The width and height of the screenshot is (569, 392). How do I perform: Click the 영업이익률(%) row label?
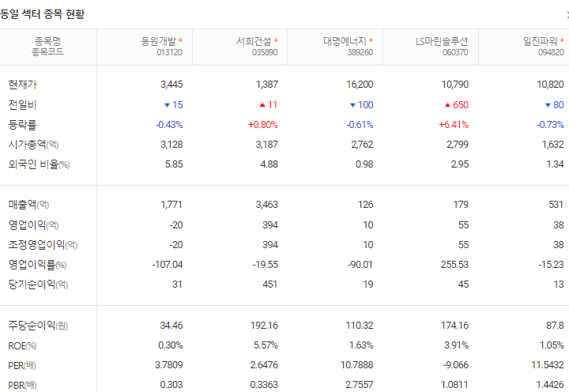(x=37, y=265)
